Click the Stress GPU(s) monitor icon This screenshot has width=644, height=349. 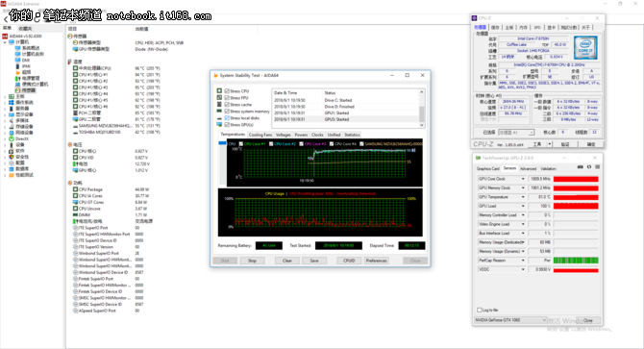[219, 124]
